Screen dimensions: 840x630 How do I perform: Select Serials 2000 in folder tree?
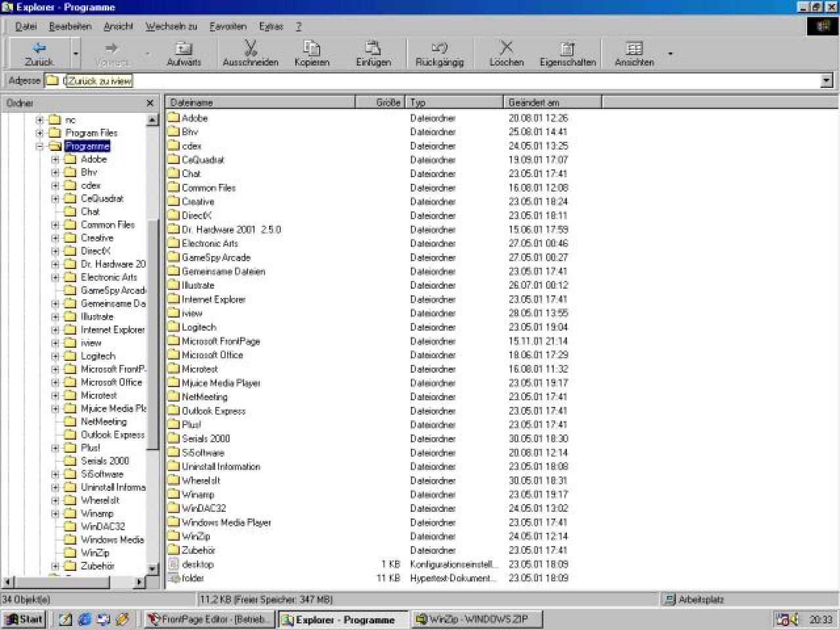click(104, 461)
